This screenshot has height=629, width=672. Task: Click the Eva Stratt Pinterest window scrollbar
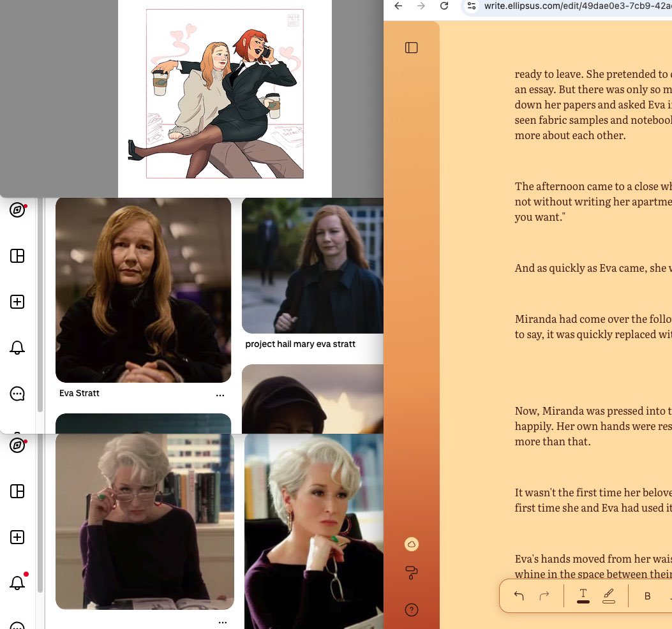click(x=40, y=305)
